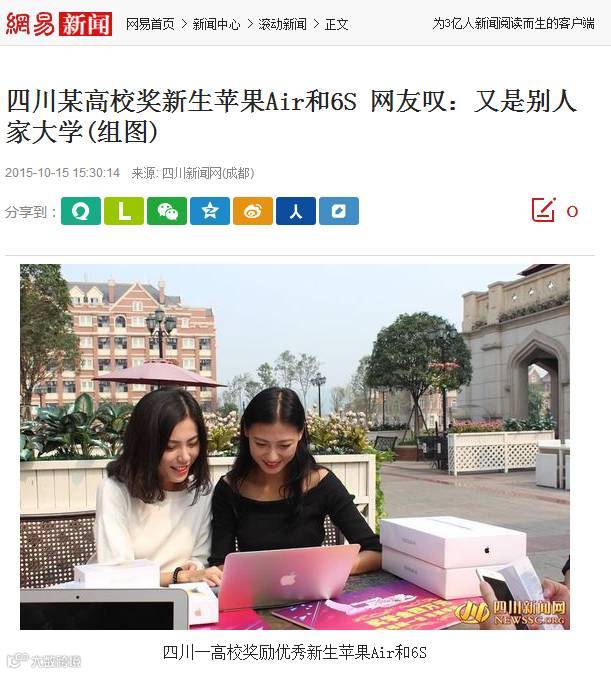Click the 网易 logo
The height and width of the screenshot is (674, 611).
coord(30,24)
